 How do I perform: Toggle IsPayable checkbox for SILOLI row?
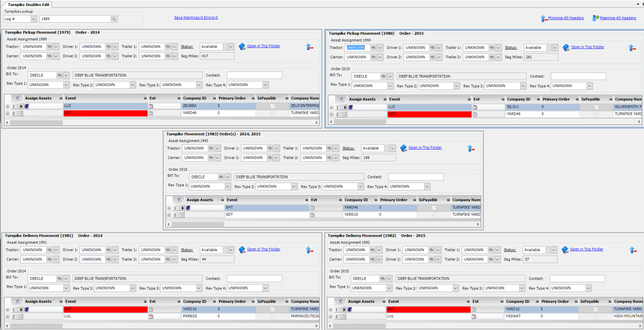pyautogui.click(x=596, y=107)
